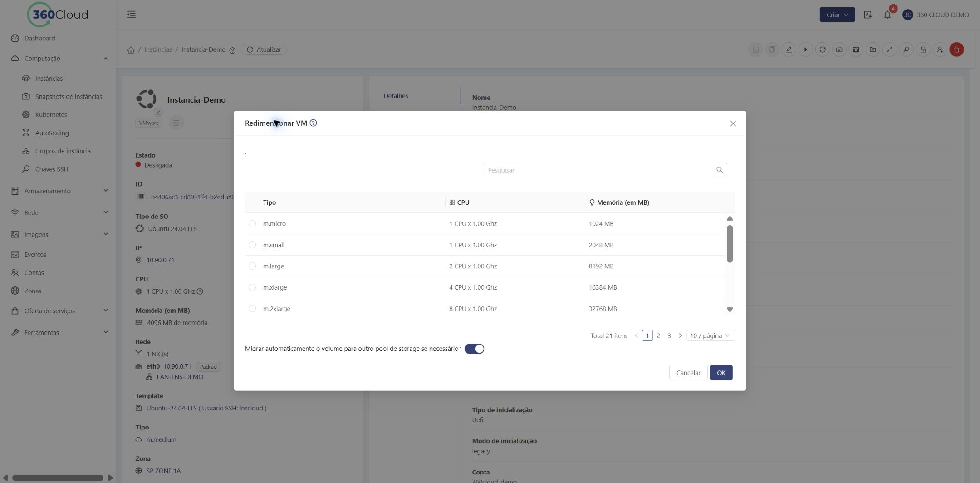The height and width of the screenshot is (483, 980).
Task: Click the help icon beside Redimensionar VM
Action: (x=313, y=123)
